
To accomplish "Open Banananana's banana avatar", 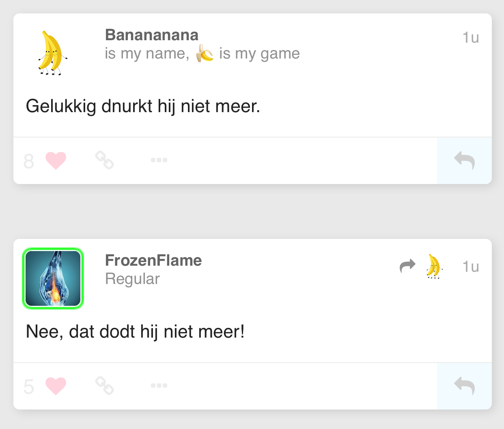I will point(53,53).
